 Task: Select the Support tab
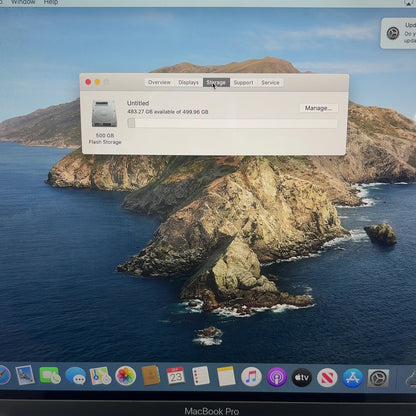point(243,82)
